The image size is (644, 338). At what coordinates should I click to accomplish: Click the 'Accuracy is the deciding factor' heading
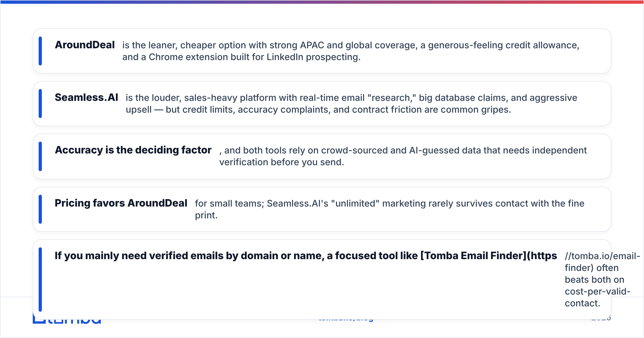[x=133, y=150]
